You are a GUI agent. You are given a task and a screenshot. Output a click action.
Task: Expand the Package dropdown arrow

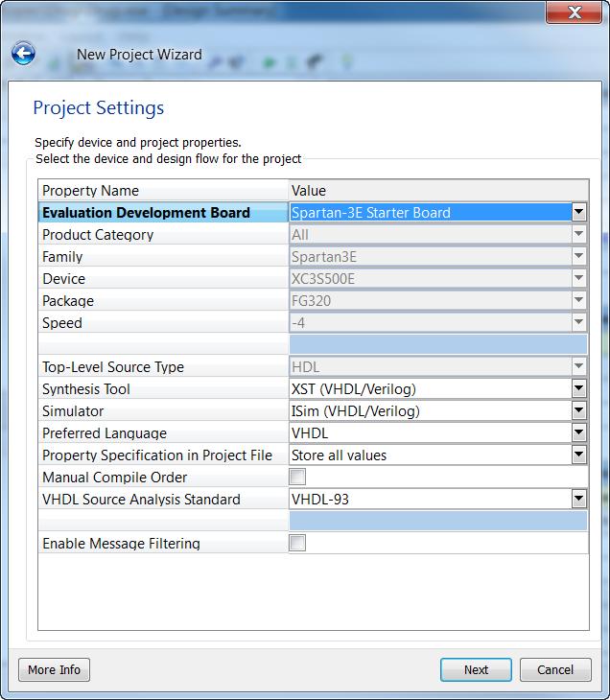point(578,300)
